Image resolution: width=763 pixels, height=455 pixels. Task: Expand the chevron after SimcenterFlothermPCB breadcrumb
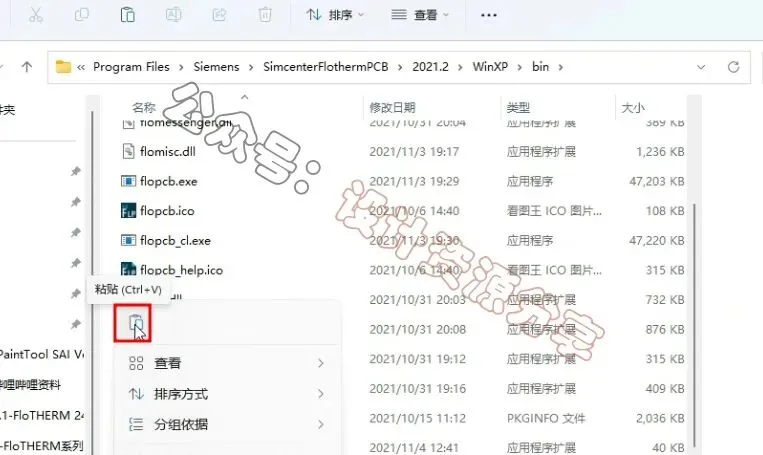400,67
